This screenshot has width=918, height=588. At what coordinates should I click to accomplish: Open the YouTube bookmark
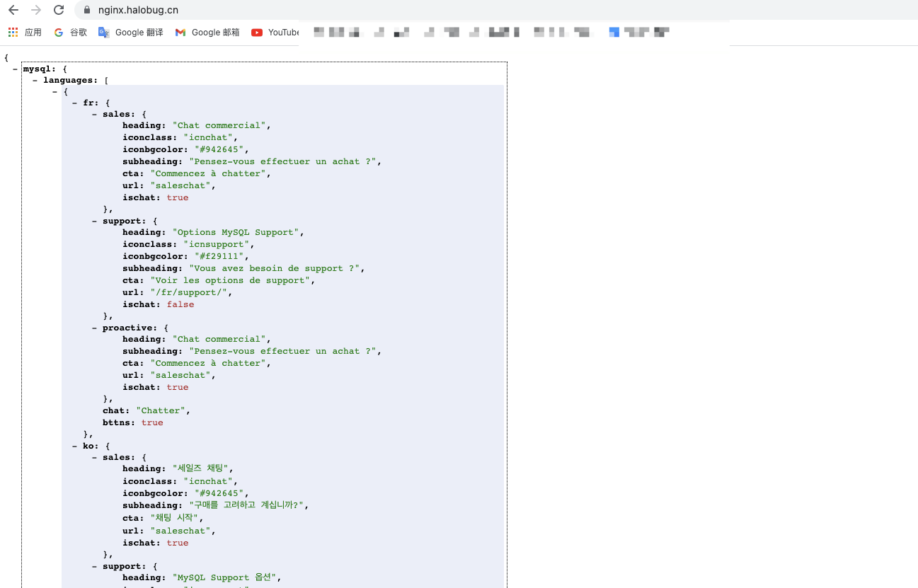coord(275,32)
